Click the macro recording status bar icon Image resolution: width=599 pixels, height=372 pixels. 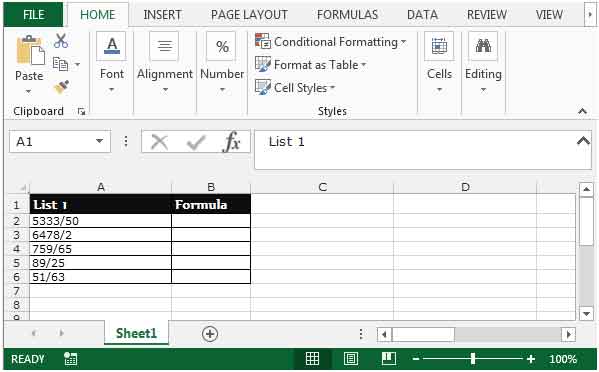click(71, 359)
